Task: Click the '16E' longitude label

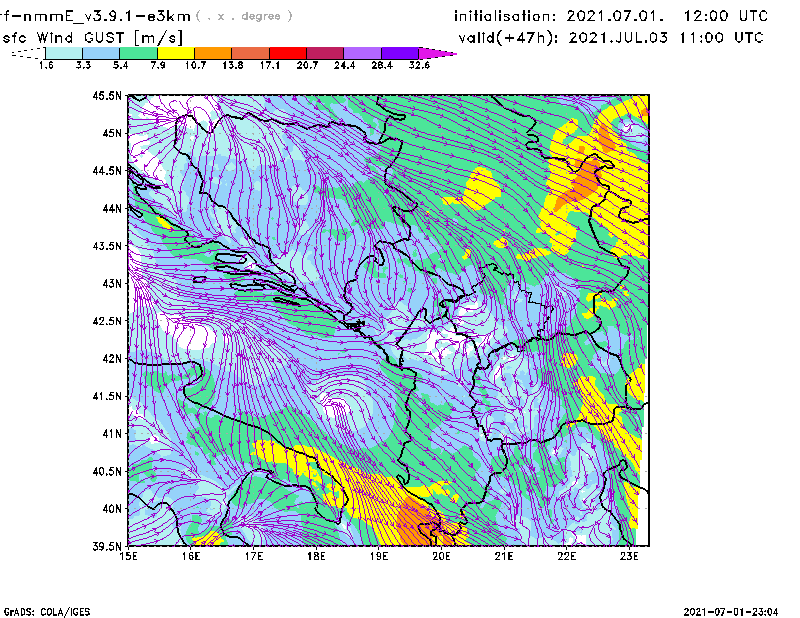Action: (x=191, y=556)
